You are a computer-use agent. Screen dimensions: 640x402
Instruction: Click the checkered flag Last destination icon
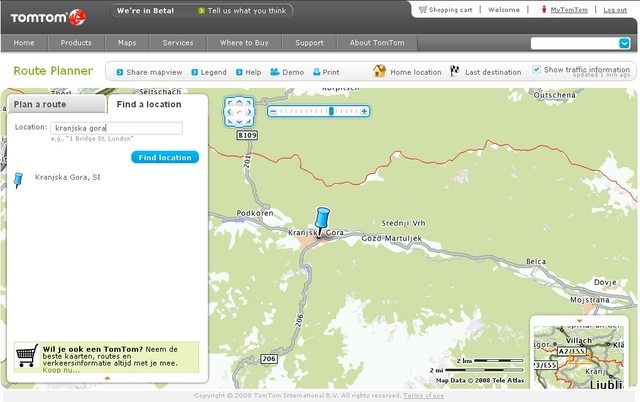click(x=454, y=71)
